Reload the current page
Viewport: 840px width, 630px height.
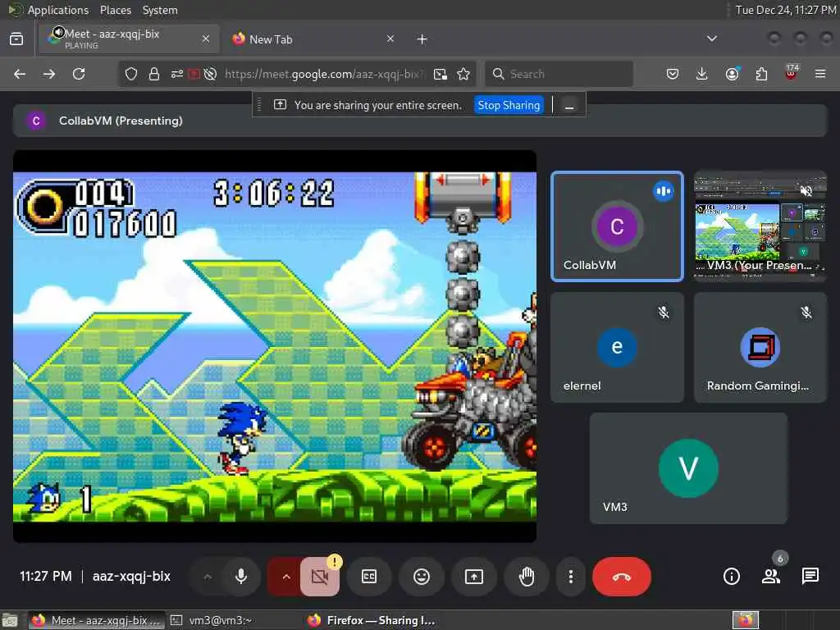[x=79, y=74]
